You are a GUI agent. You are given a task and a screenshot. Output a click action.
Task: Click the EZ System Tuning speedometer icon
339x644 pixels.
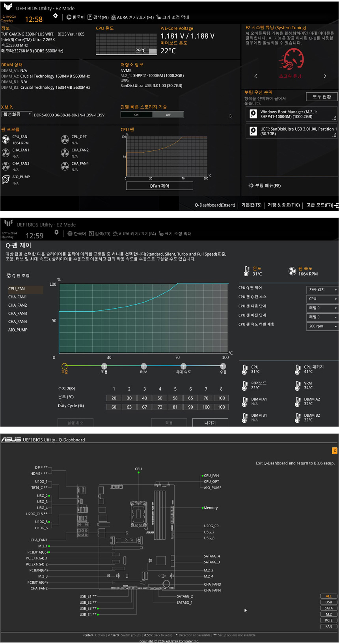(292, 59)
